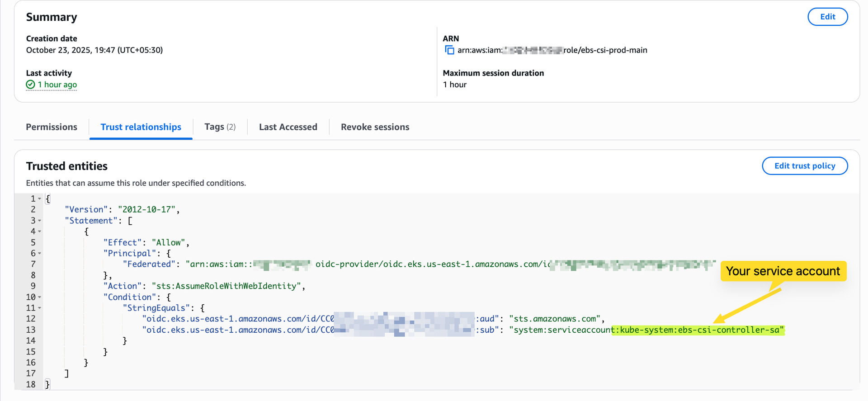Collapse the root JSON object at line 1
Screen dimensions: 868x401
pos(40,199)
